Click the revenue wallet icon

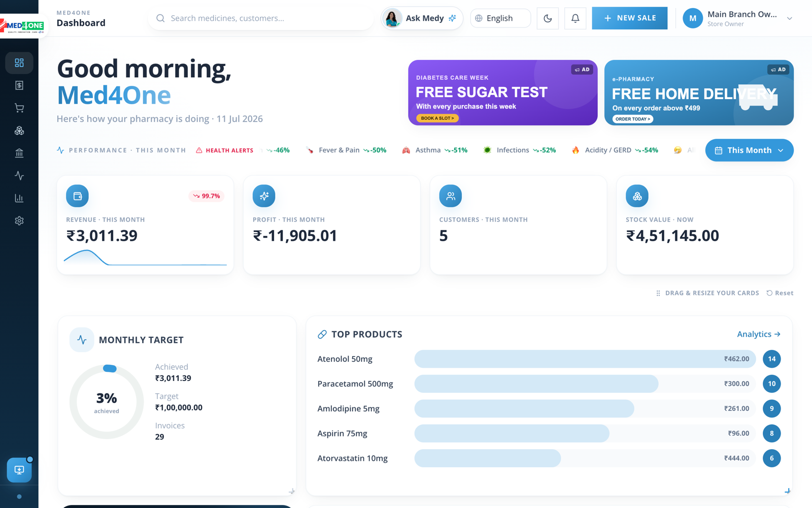pos(77,196)
